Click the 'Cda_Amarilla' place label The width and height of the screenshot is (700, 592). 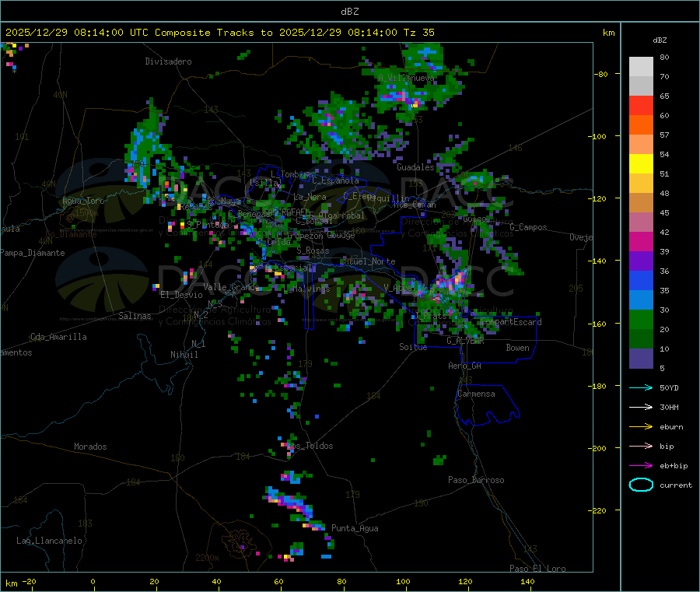(58, 337)
